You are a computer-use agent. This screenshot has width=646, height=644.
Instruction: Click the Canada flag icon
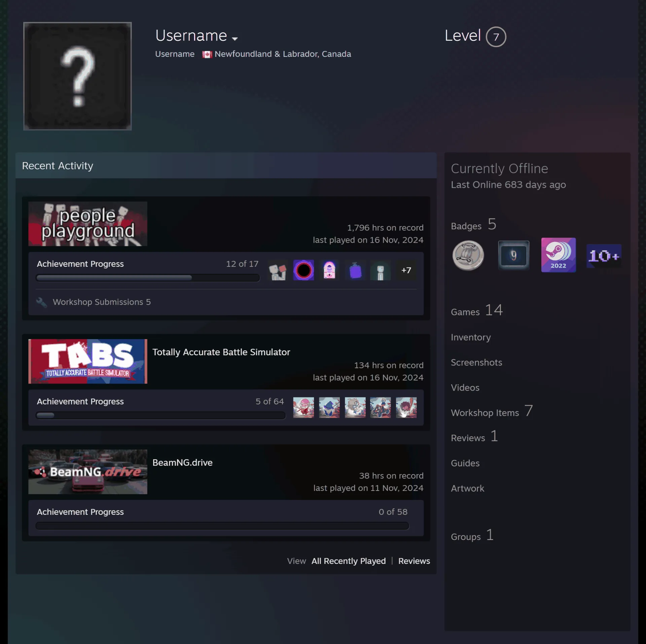[207, 55]
